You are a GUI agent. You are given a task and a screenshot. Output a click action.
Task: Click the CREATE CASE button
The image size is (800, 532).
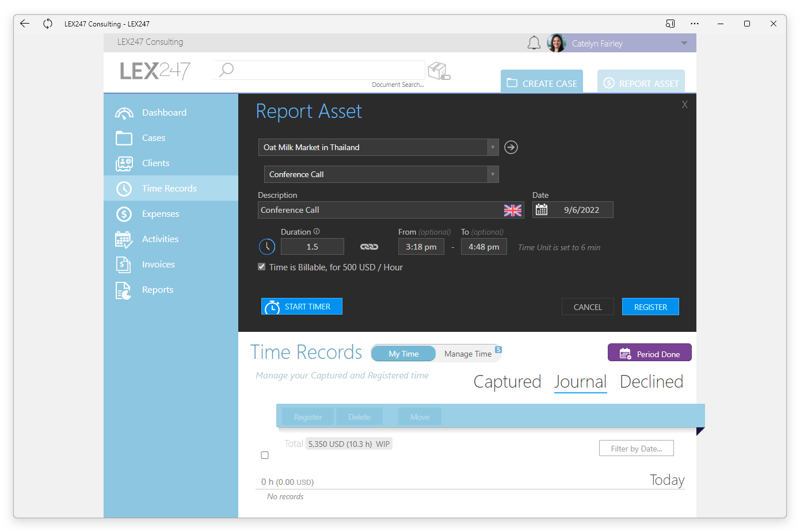coord(542,82)
